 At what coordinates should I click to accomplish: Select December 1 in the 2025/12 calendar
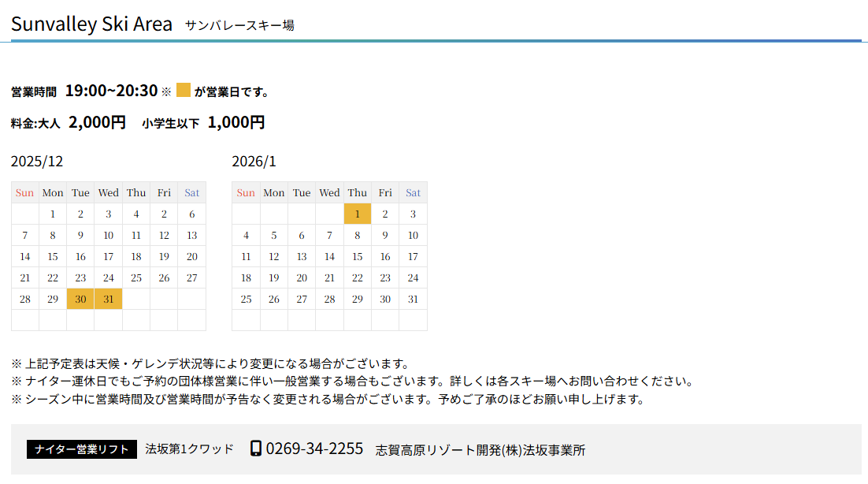coord(53,214)
